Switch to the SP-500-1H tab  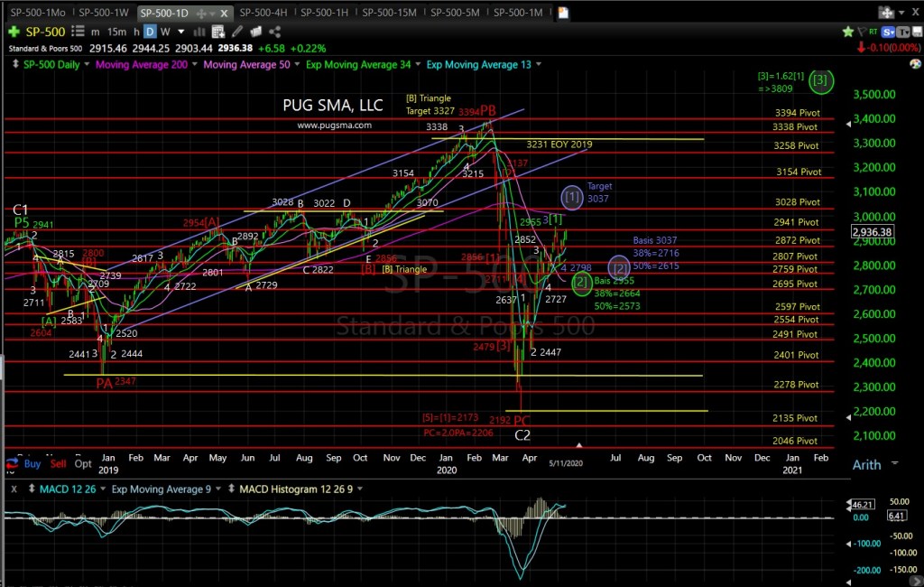[x=324, y=13]
